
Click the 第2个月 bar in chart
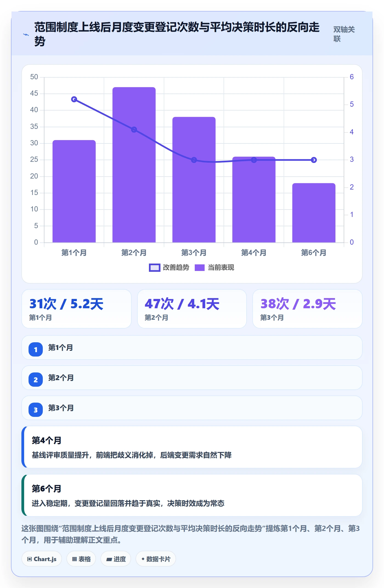point(134,165)
